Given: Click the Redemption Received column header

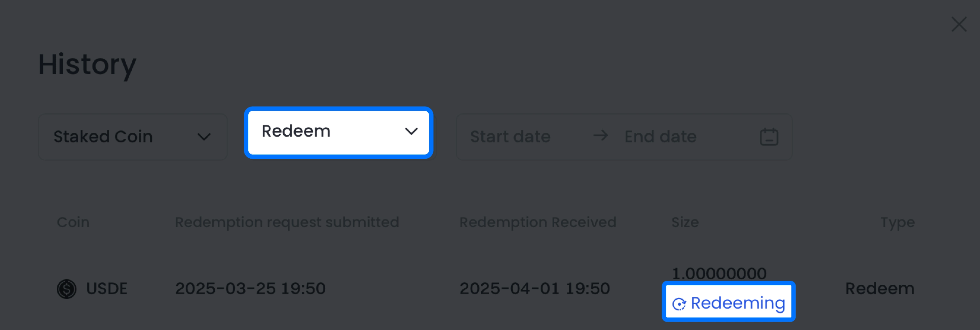Looking at the screenshot, I should [x=538, y=222].
